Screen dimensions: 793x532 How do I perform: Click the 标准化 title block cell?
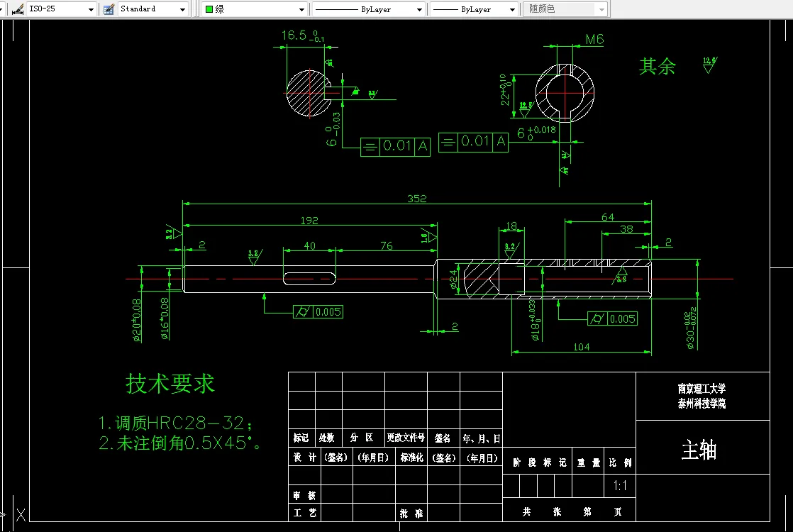[x=411, y=458]
